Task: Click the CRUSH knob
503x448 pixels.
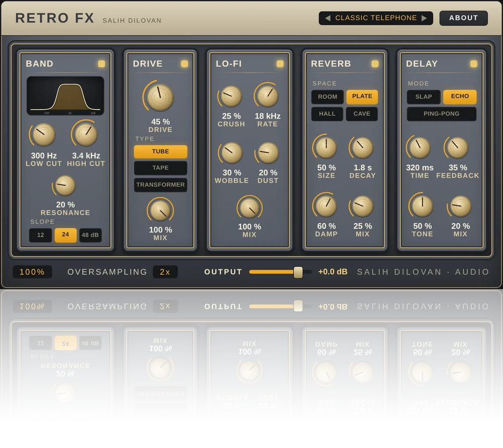Action: pos(231,97)
